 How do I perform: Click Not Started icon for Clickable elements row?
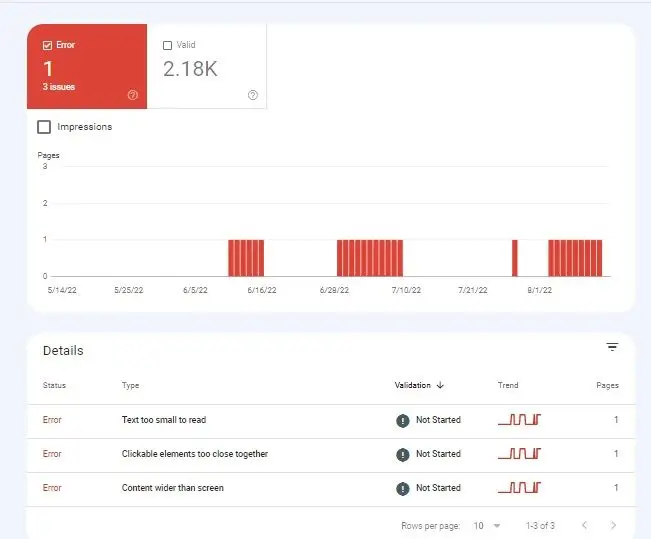click(402, 454)
